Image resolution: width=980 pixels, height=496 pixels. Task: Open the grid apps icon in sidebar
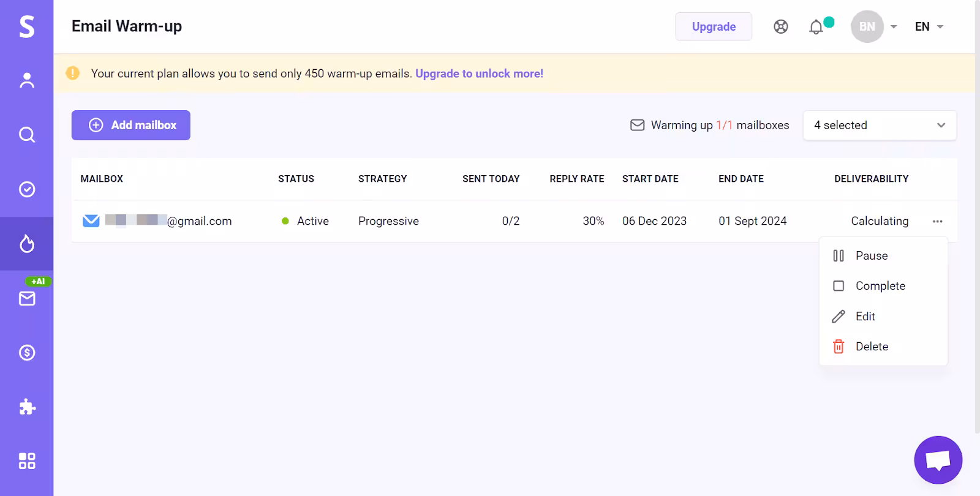26,460
